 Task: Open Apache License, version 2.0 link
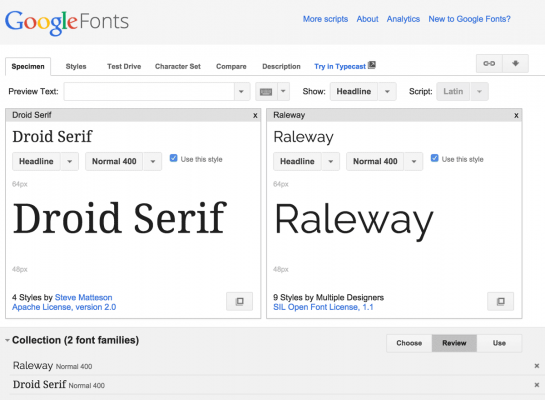coord(64,307)
